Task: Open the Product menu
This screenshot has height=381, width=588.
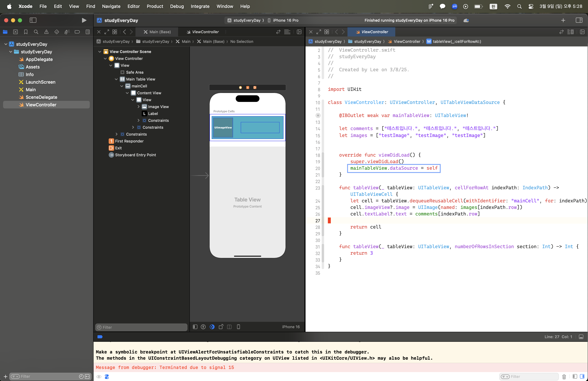Action: pyautogui.click(x=155, y=6)
